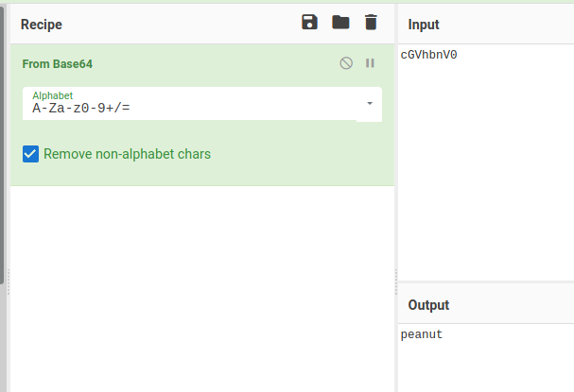Screen dimensions: 574x392
Task: Click the splitter left of Recipe pane
Action: click(8, 274)
